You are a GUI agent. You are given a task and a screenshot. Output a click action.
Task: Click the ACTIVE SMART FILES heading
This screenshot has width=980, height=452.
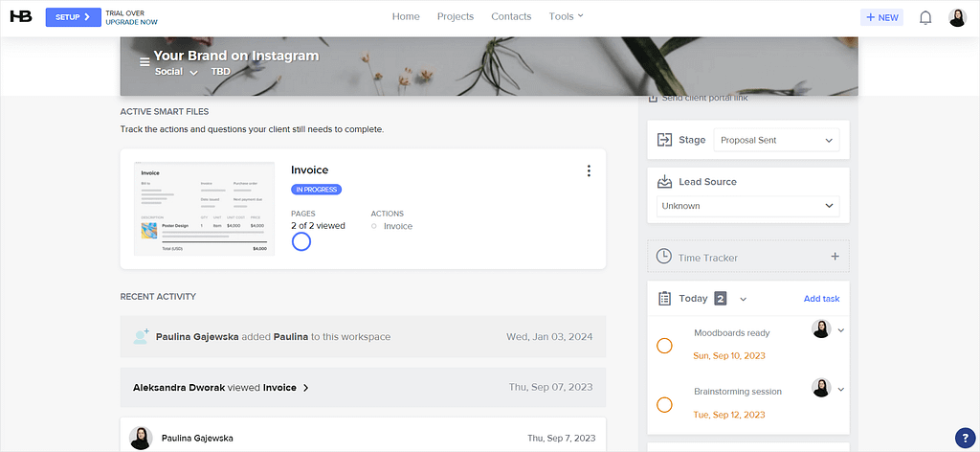[165, 112]
